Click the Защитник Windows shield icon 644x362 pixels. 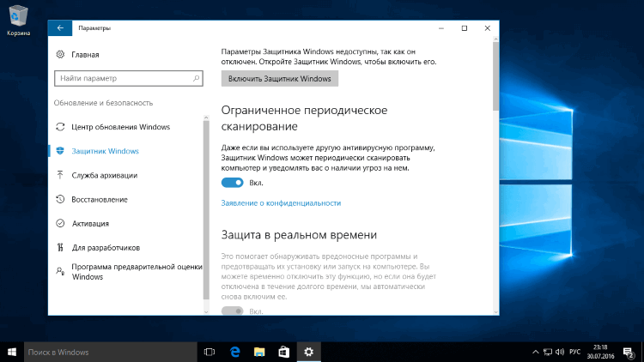tap(60, 151)
